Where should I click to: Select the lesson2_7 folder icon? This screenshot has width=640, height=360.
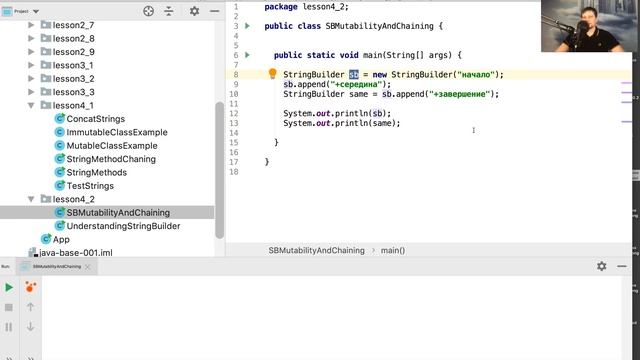[x=46, y=25]
